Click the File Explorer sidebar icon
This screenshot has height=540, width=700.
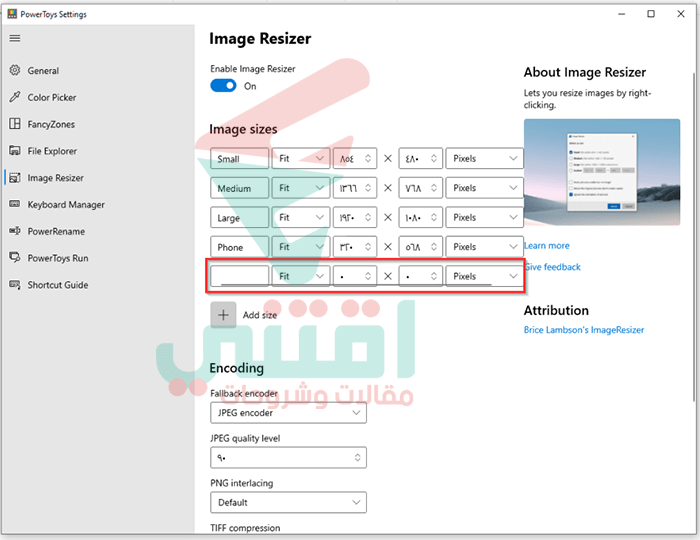(x=15, y=150)
